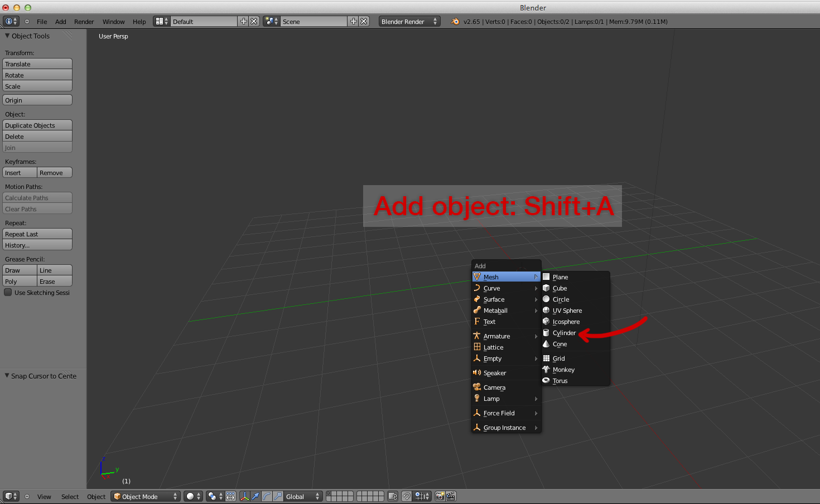Open the snap element type selector
820x504 pixels.
click(x=422, y=496)
